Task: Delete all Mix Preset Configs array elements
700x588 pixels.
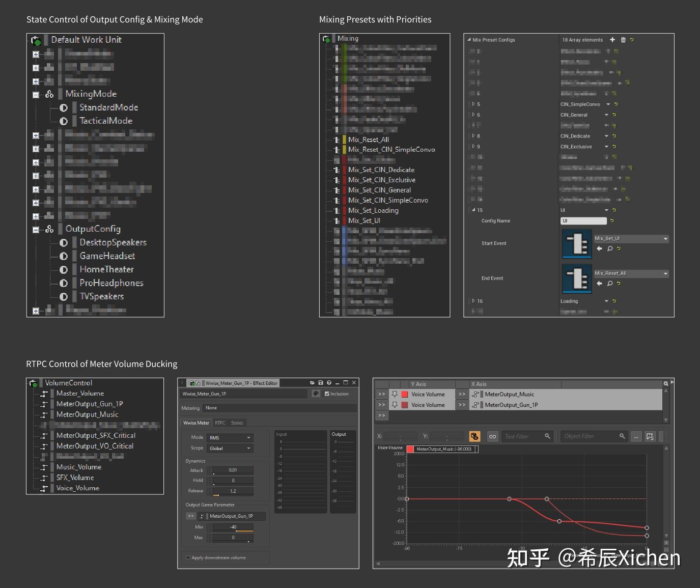Action: 623,40
